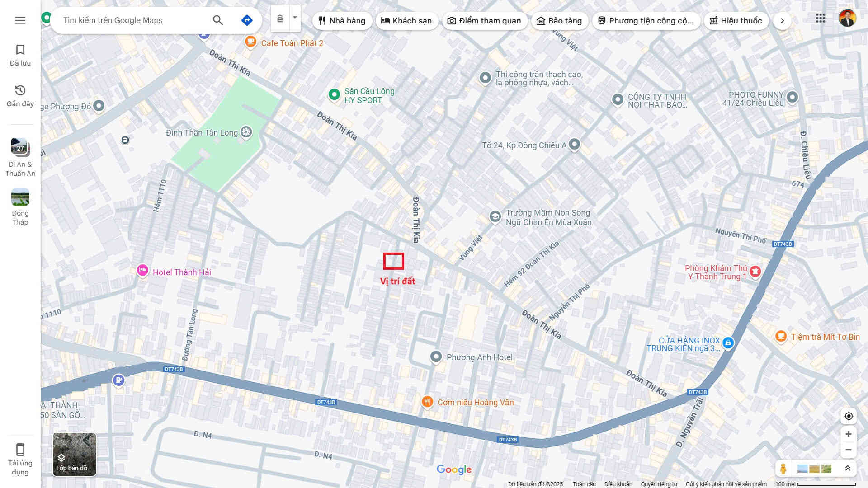Viewport: 868px width, 488px height.
Task: Show my current location
Action: tap(849, 416)
